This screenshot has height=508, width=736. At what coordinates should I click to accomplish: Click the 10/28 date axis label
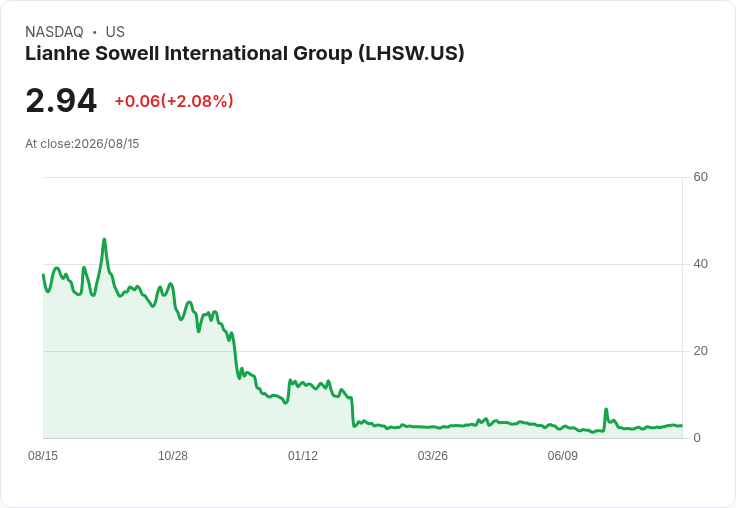click(x=173, y=456)
